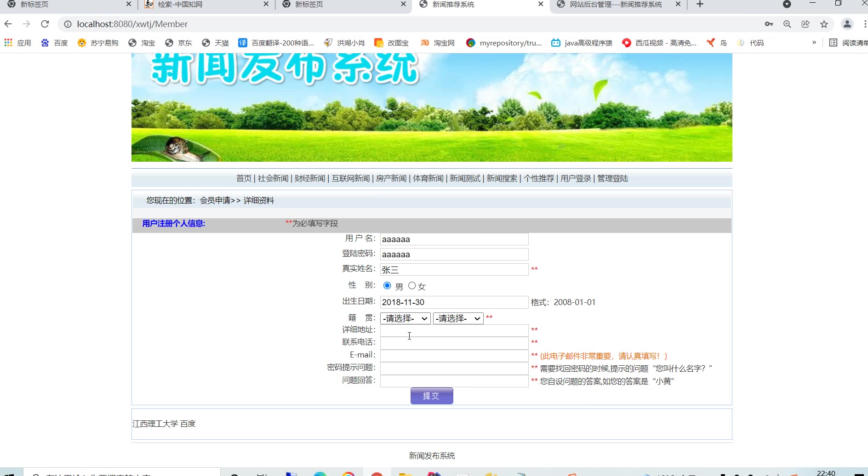
Task: Bookmark this page with star icon
Action: (824, 24)
